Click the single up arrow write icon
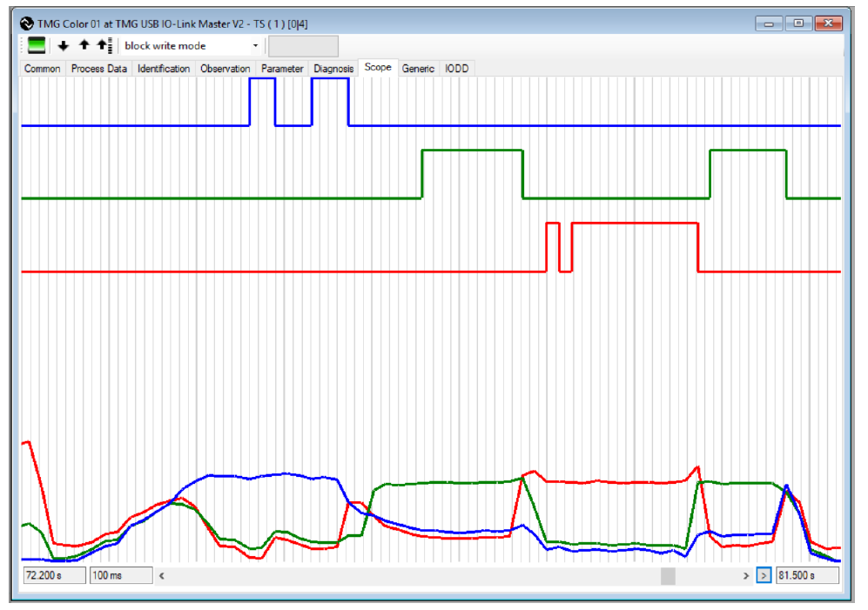 coord(84,46)
